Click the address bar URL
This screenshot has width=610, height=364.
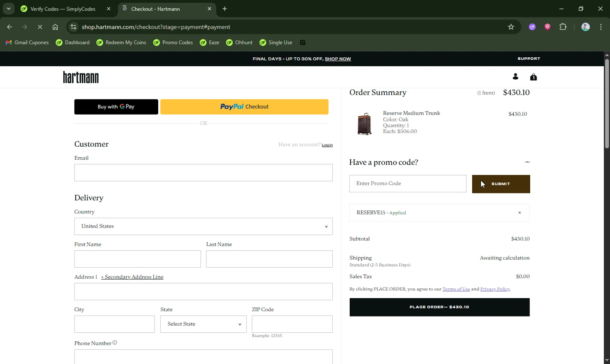click(156, 27)
